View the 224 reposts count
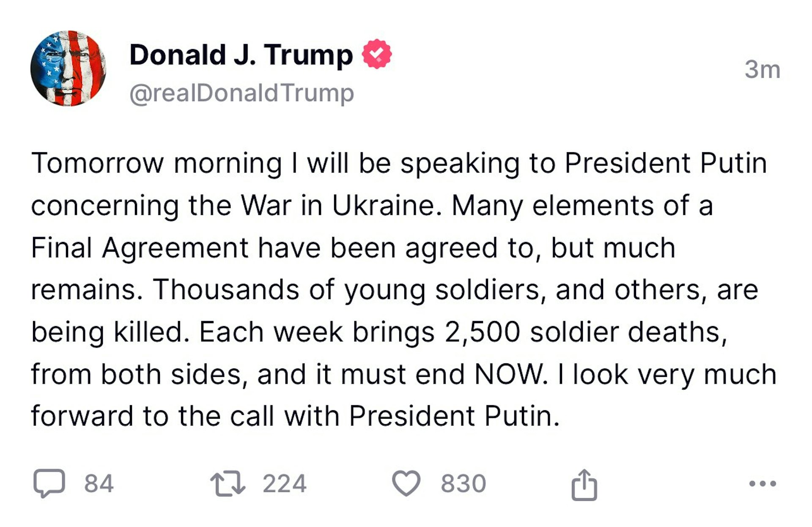Viewport: 812px width, 527px height. pyautogui.click(x=285, y=483)
